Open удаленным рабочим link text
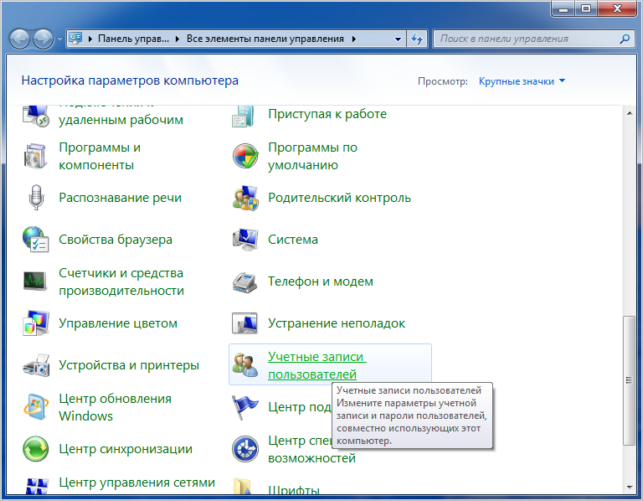Screen dimensions: 643x501 click(x=121, y=120)
